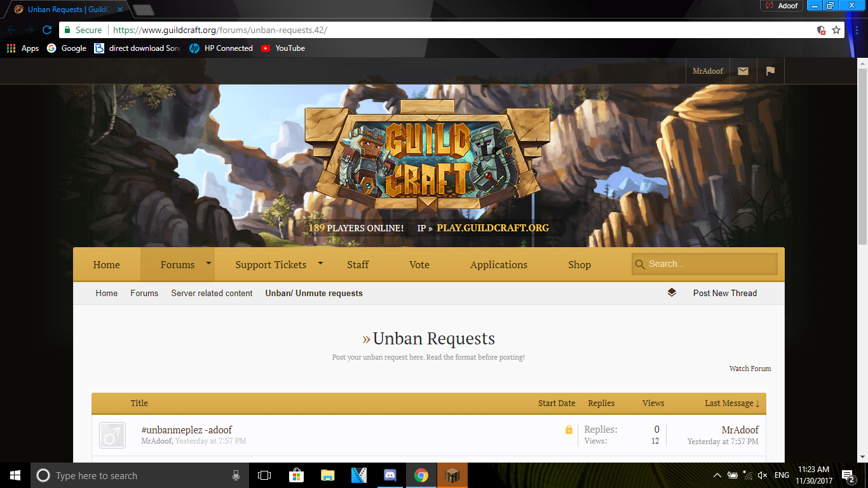The height and width of the screenshot is (488, 868).
Task: Open the quick navigation stack icon
Action: [672, 292]
